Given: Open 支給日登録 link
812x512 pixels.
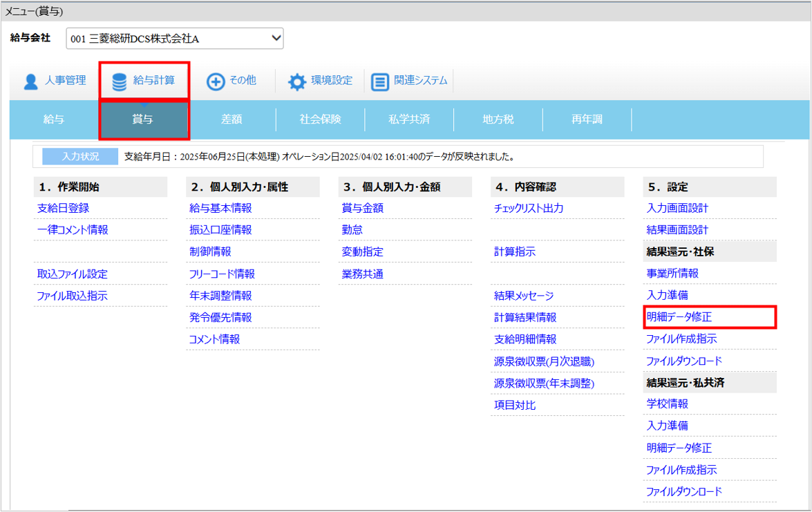Looking at the screenshot, I should (63, 208).
